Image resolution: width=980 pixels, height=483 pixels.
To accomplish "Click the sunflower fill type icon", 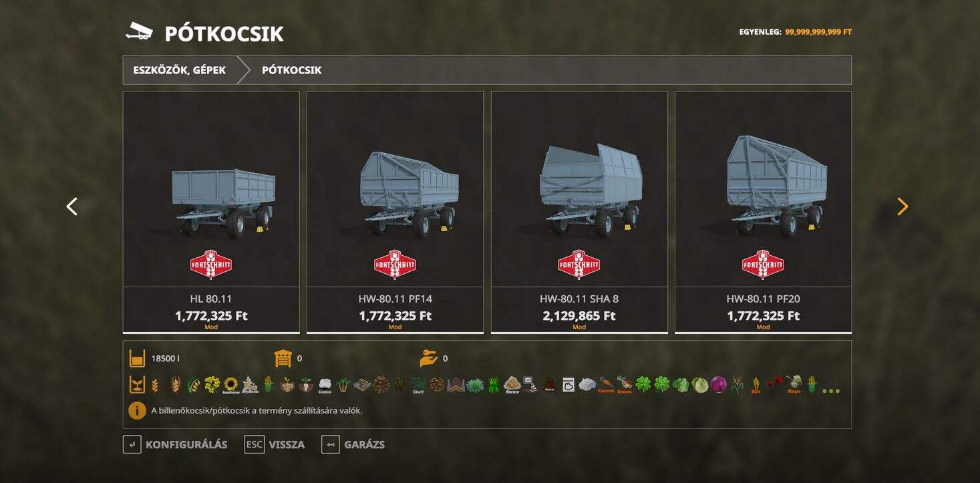I will tap(231, 385).
